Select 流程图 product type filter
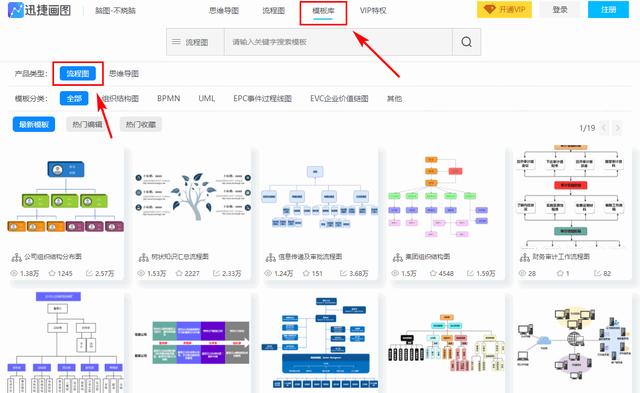 (x=78, y=73)
